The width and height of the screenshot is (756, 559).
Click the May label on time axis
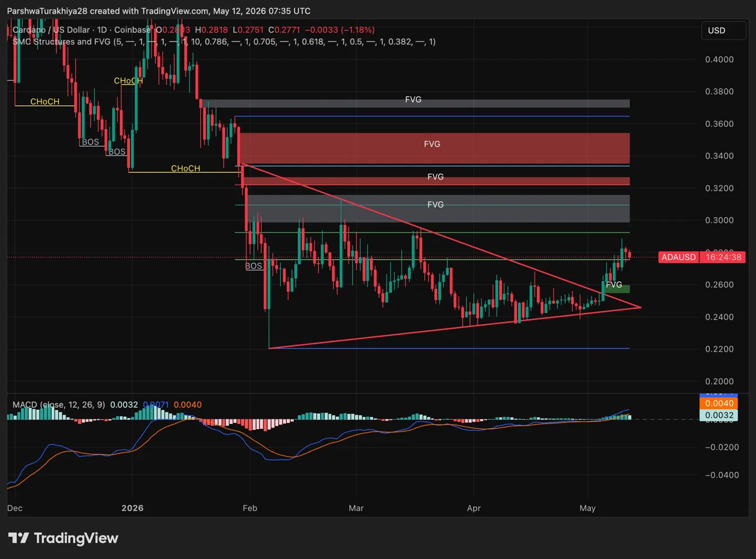click(x=587, y=508)
